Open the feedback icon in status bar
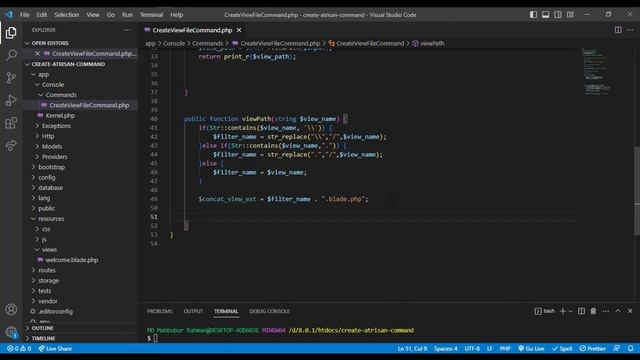The image size is (640, 360). tap(617, 349)
